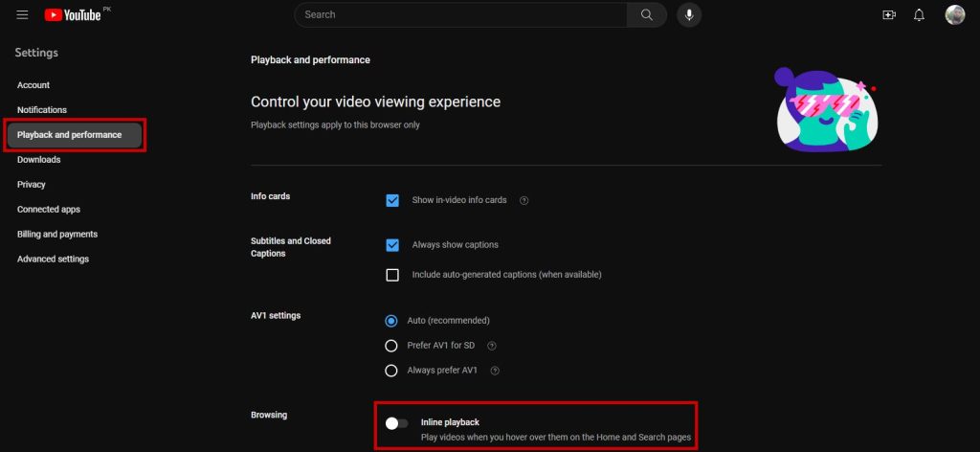Viewport: 980px width, 452px height.
Task: Click help icon beside info cards
Action: [x=523, y=201]
